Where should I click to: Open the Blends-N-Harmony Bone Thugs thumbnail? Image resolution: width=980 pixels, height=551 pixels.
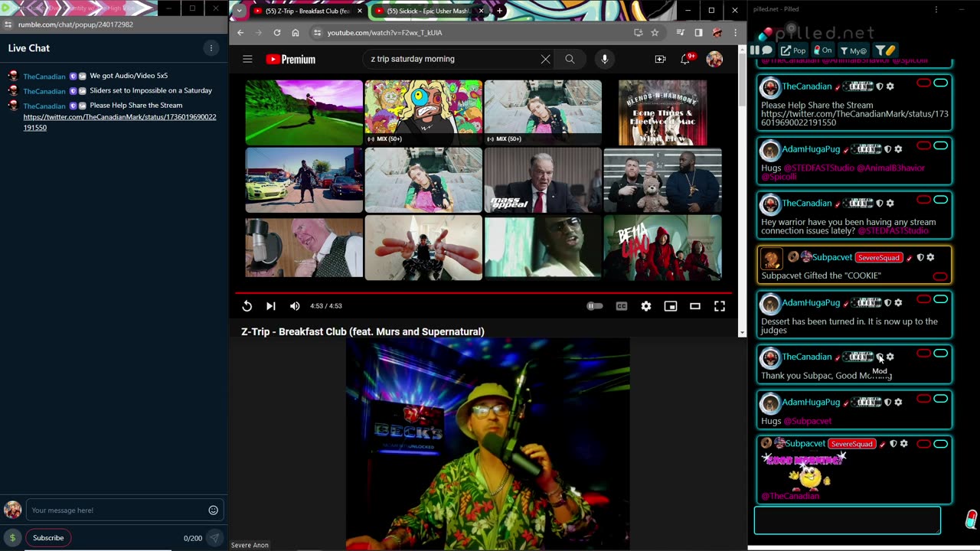[662, 112]
